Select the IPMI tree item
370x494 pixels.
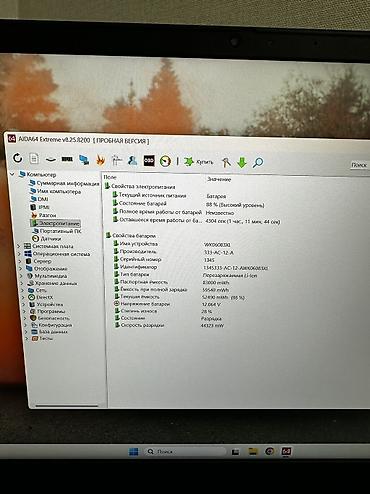(44, 207)
